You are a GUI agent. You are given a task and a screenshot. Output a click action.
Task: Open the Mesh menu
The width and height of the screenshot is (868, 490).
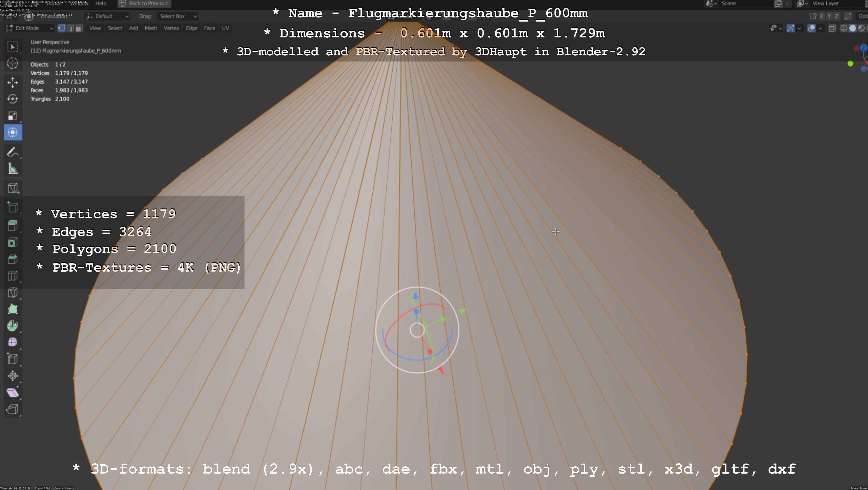click(x=151, y=28)
